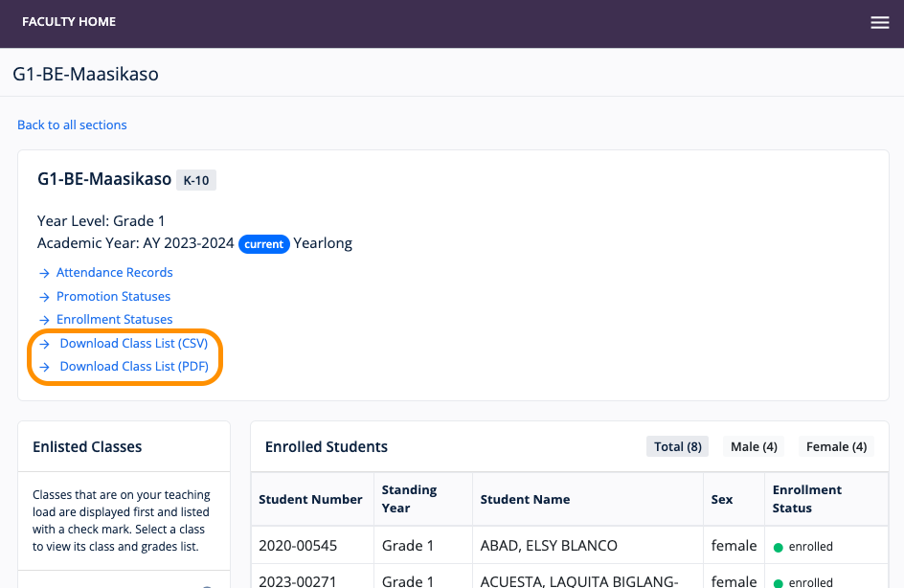904x588 pixels.
Task: Select the Total (8) student filter
Action: [677, 446]
